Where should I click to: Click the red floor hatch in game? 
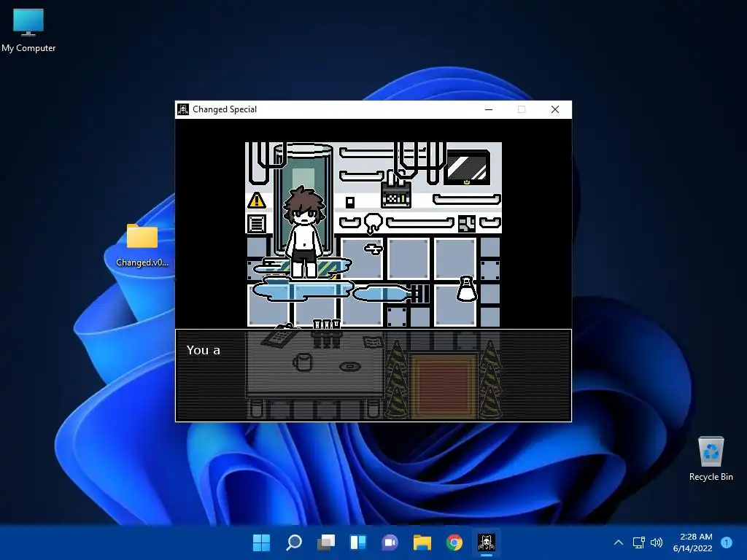444,386
